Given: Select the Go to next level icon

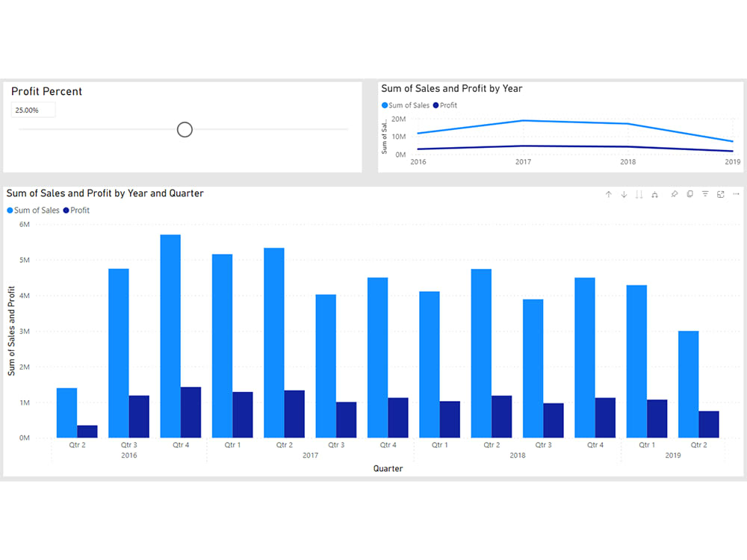Looking at the screenshot, I should pos(639,194).
